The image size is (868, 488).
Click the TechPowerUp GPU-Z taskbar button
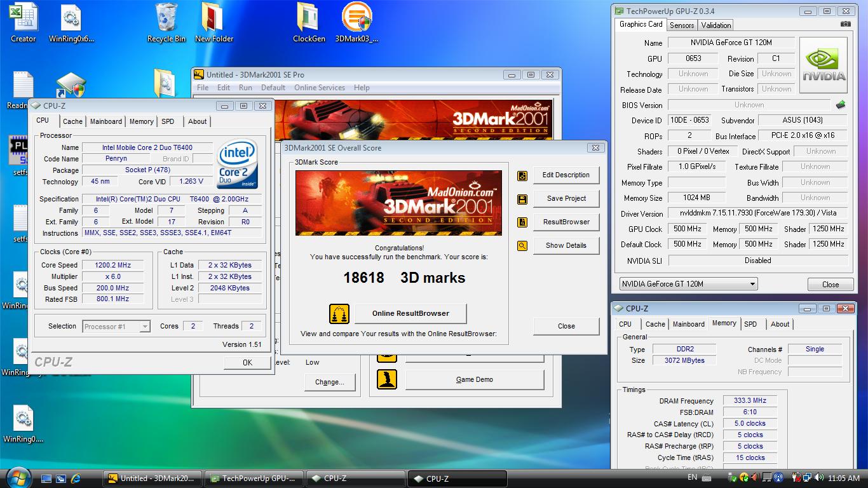coord(254,478)
